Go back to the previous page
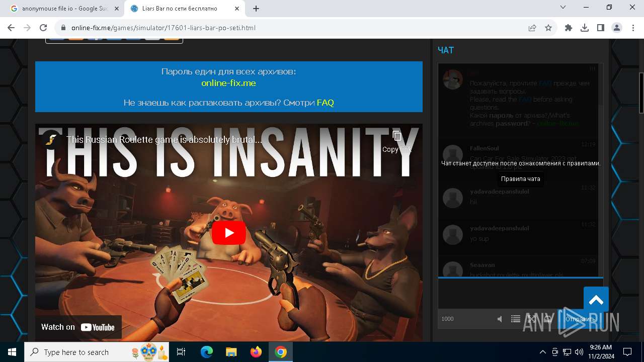 tap(12, 28)
